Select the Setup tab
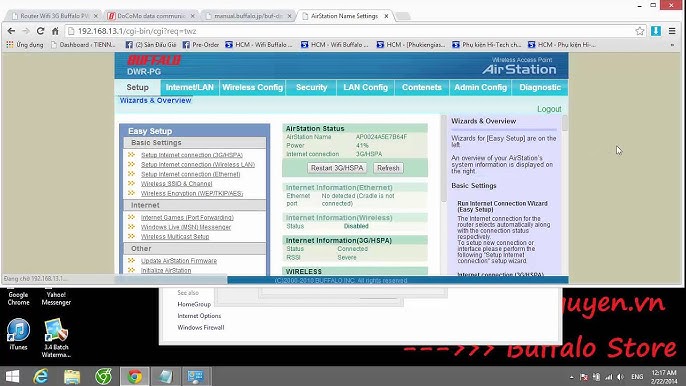The height and width of the screenshot is (386, 686). pos(137,87)
